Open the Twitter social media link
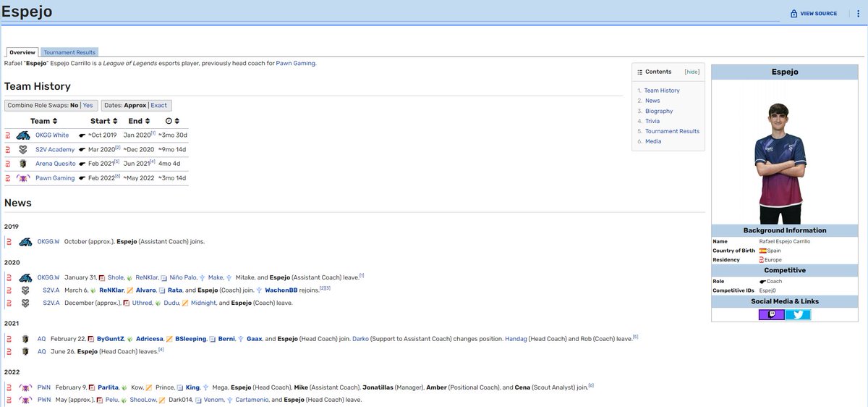 pos(798,315)
